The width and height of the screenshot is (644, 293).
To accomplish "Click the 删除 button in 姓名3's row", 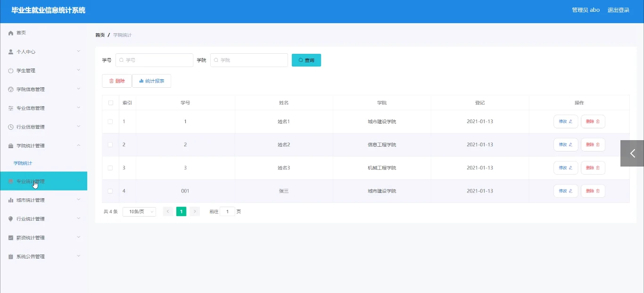I will pos(593,168).
